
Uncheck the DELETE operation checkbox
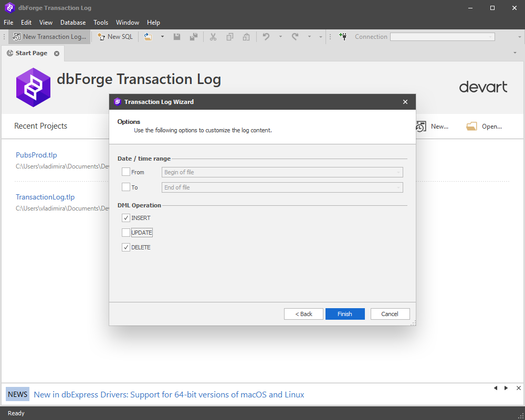click(x=126, y=247)
